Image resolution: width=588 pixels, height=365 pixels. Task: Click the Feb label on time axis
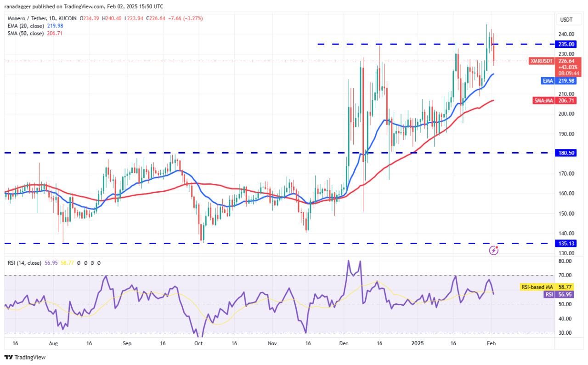(491, 343)
